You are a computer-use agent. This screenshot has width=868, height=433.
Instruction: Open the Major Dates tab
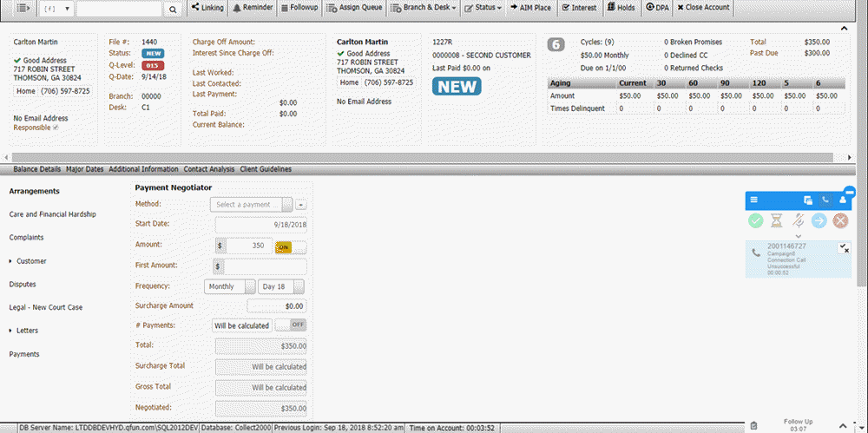[x=85, y=169]
